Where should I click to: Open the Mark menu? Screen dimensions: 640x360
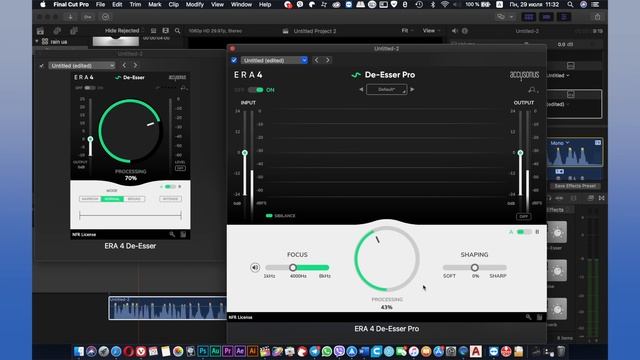(154, 4)
